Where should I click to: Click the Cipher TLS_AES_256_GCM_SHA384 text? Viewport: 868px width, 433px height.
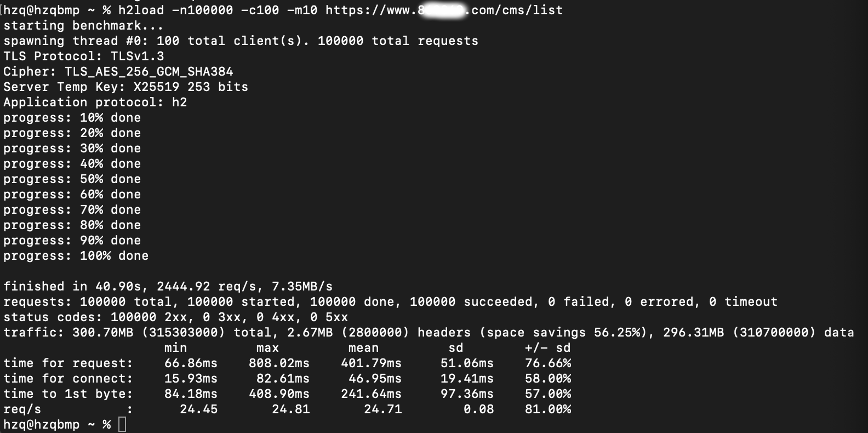118,72
